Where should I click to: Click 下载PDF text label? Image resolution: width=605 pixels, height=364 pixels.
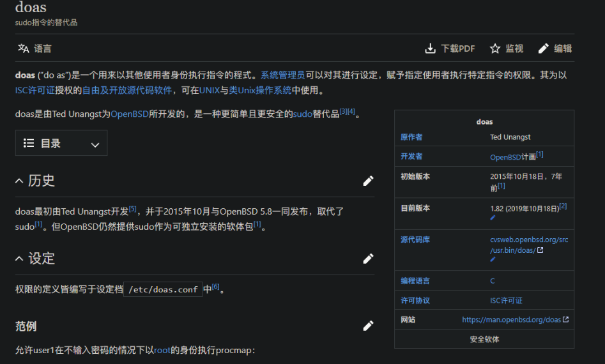pyautogui.click(x=458, y=49)
